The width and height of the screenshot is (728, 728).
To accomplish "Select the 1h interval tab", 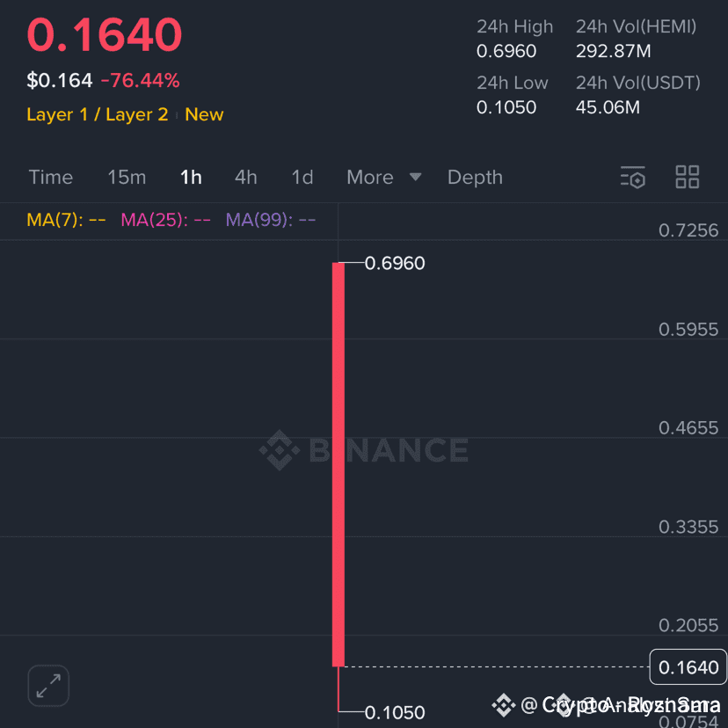I will pyautogui.click(x=191, y=177).
